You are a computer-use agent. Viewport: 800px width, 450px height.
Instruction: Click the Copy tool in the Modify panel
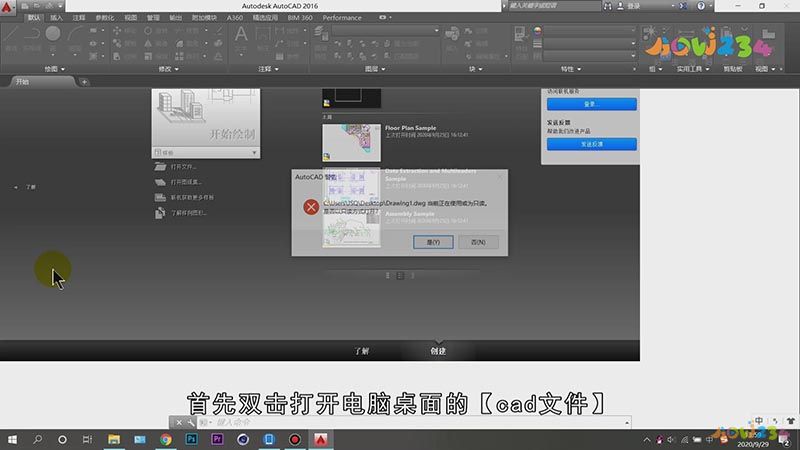(x=123, y=43)
